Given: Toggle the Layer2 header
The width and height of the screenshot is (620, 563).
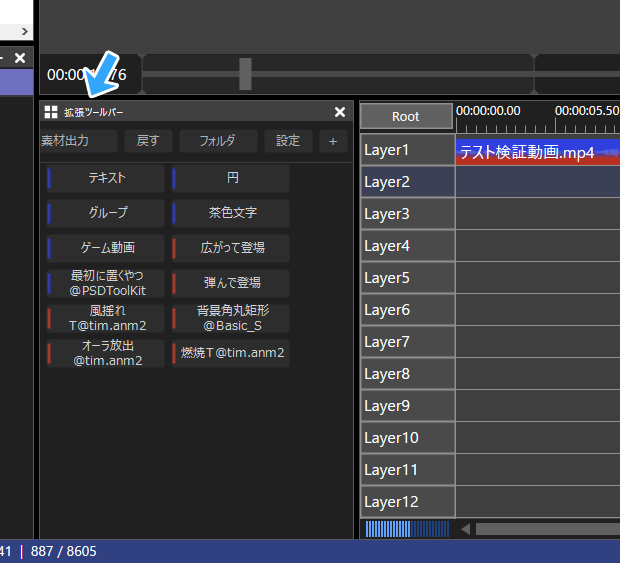Looking at the screenshot, I should pos(408,182).
